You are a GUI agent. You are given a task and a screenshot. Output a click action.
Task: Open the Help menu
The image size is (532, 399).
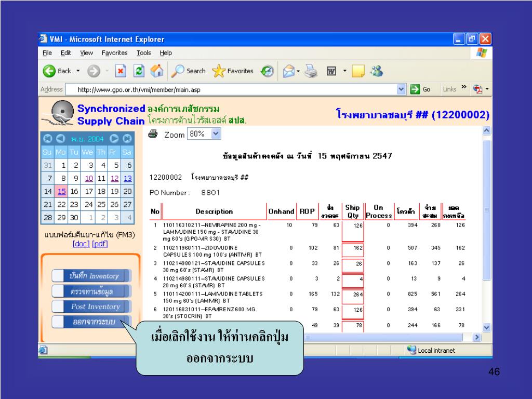[166, 53]
